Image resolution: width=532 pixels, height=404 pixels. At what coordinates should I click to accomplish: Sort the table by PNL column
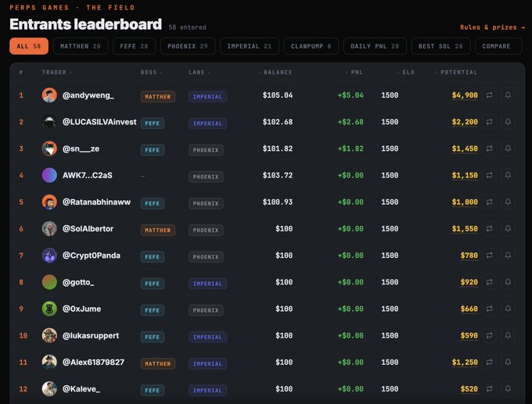[x=354, y=72]
